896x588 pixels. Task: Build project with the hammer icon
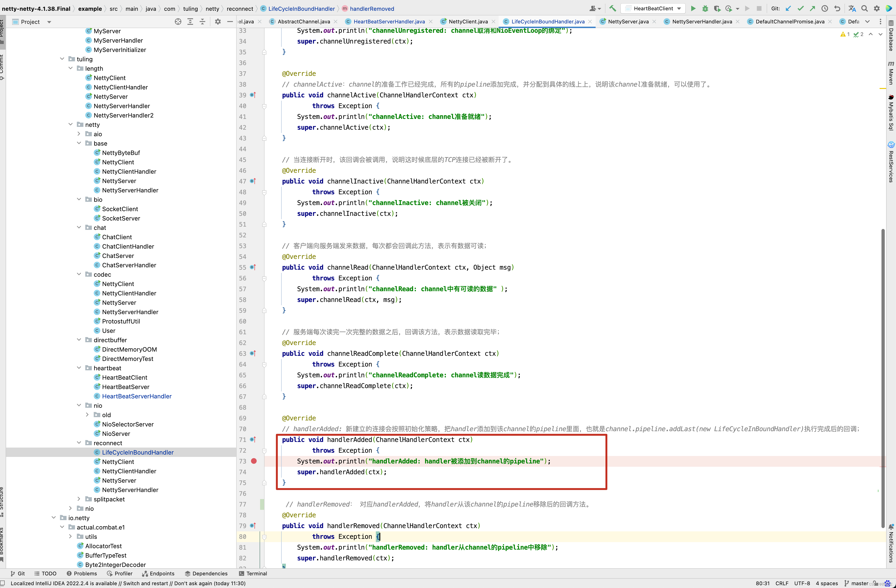tap(612, 8)
